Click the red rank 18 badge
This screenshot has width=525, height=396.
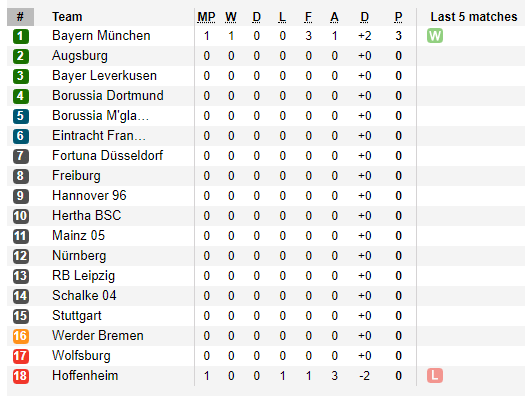tap(21, 376)
